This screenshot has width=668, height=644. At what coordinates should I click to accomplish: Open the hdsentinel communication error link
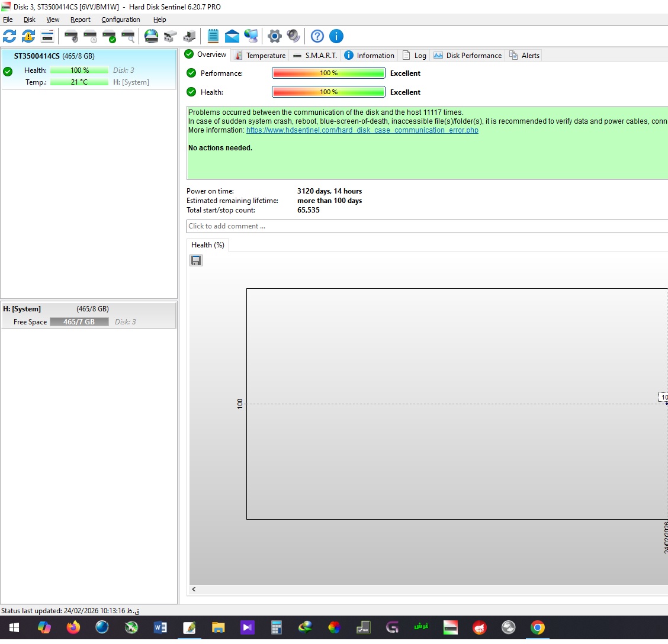(x=362, y=130)
